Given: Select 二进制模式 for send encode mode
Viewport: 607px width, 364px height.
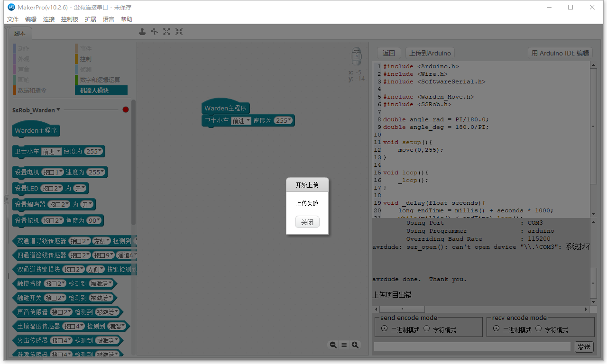Looking at the screenshot, I should coord(384,328).
